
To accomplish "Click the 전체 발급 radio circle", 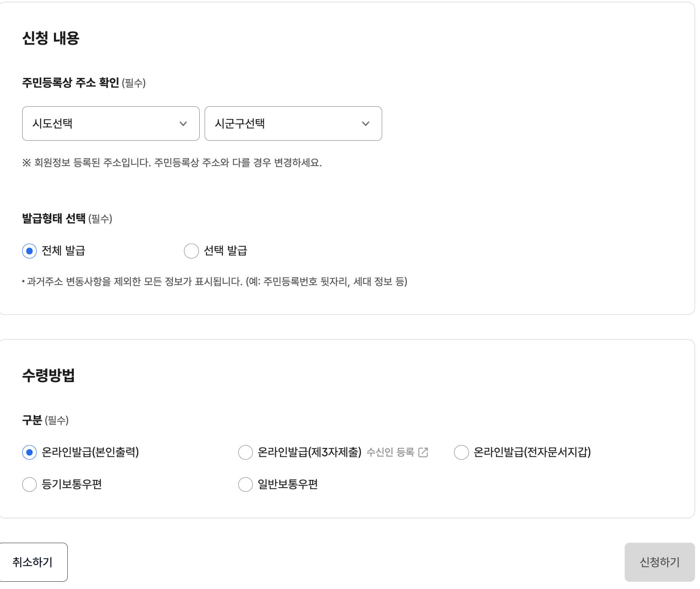I will tap(29, 251).
